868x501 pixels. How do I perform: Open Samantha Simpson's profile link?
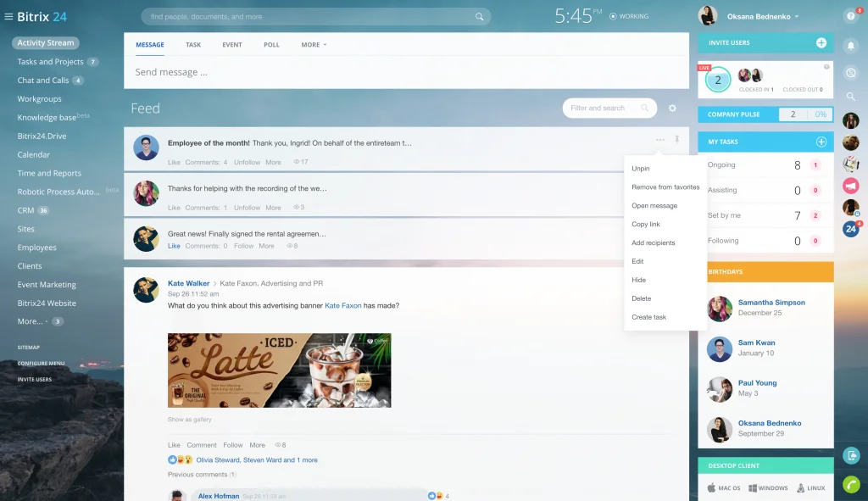[771, 303]
